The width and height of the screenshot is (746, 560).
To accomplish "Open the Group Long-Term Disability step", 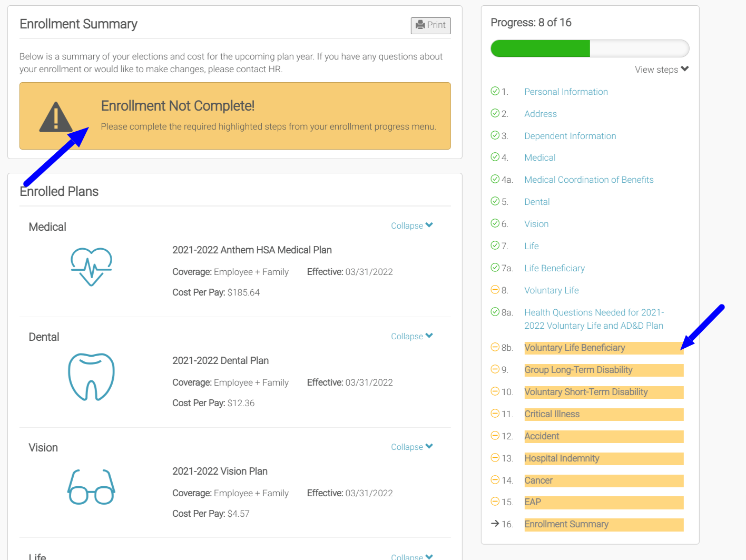I will pos(578,370).
